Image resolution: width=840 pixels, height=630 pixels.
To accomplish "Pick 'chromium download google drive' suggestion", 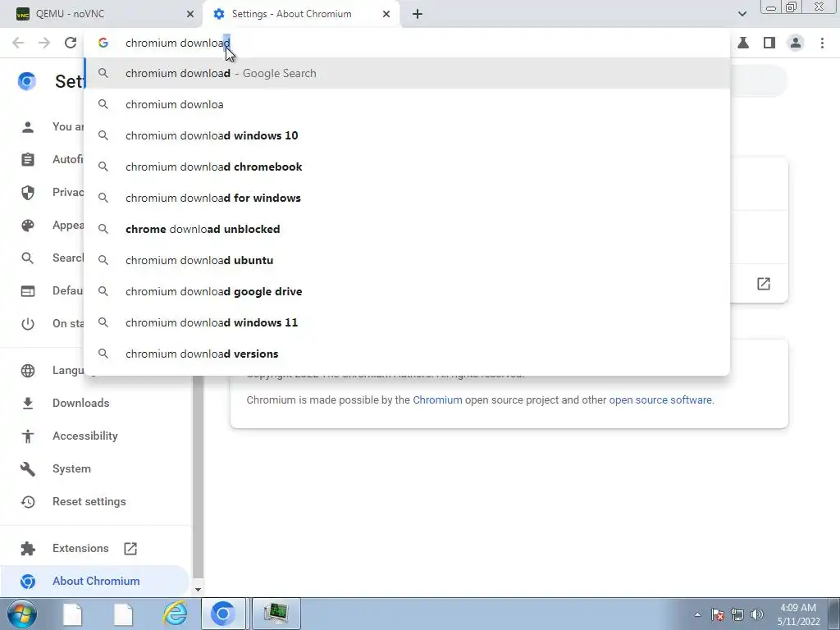I will (407, 291).
